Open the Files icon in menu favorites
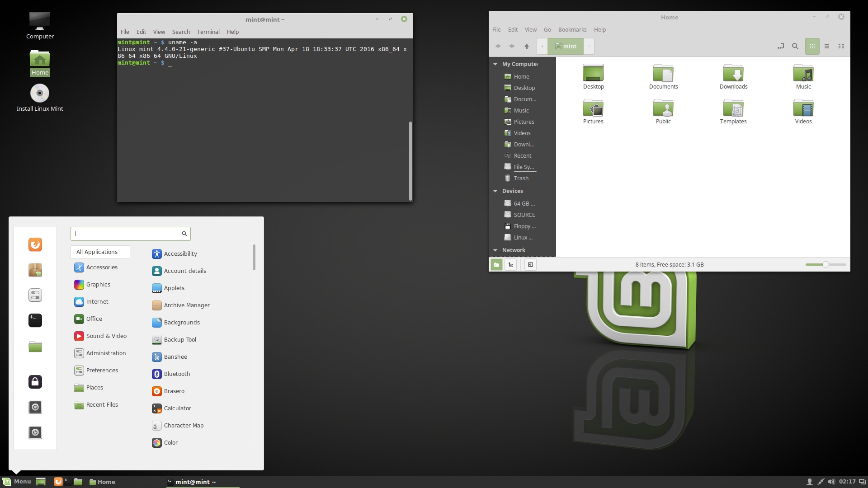Screen dimensions: 868x488 [35, 347]
